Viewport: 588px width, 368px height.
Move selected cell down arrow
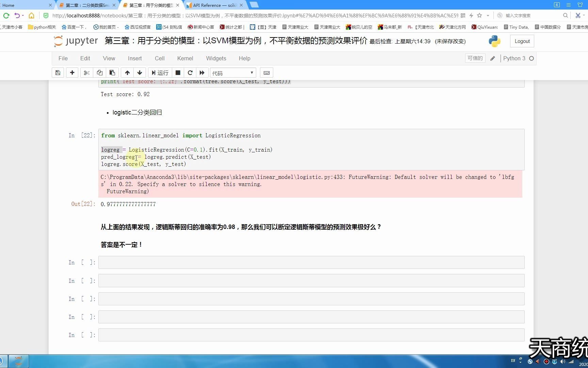click(140, 73)
